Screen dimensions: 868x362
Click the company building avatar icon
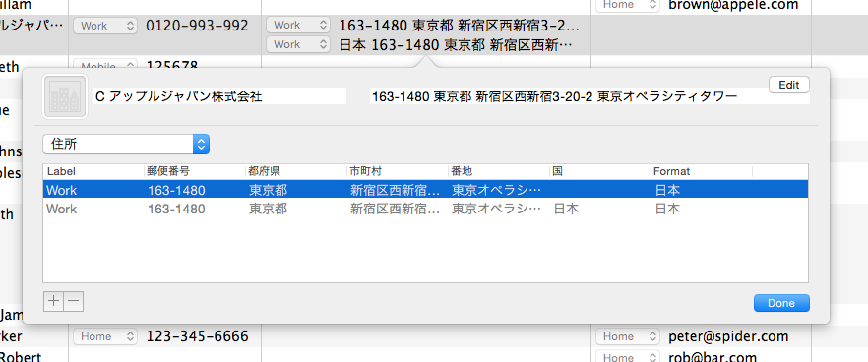coord(65,96)
